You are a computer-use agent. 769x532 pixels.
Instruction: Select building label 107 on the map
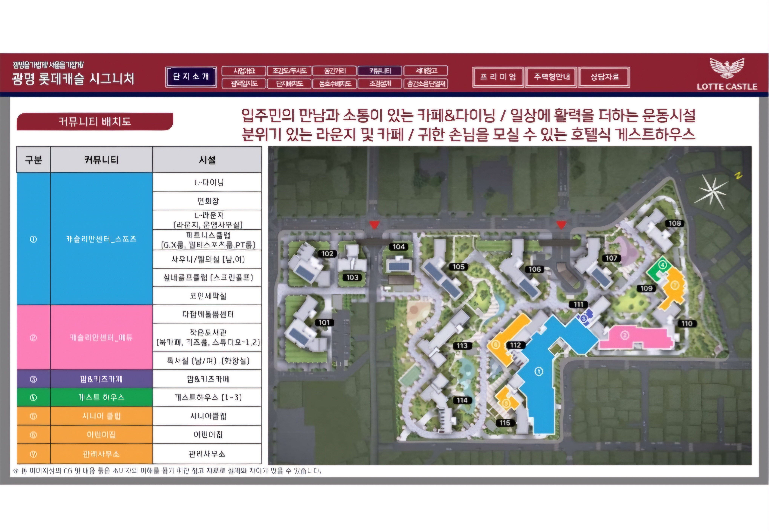[x=611, y=258]
